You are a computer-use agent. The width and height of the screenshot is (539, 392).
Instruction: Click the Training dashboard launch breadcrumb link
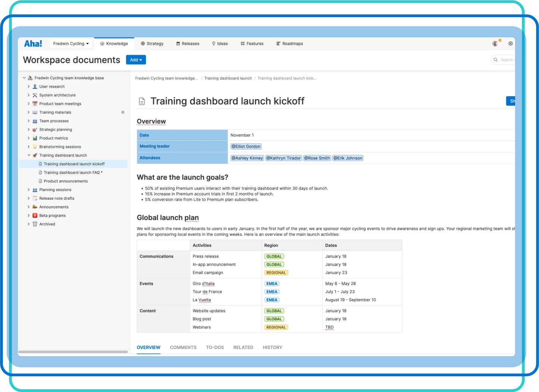[228, 78]
